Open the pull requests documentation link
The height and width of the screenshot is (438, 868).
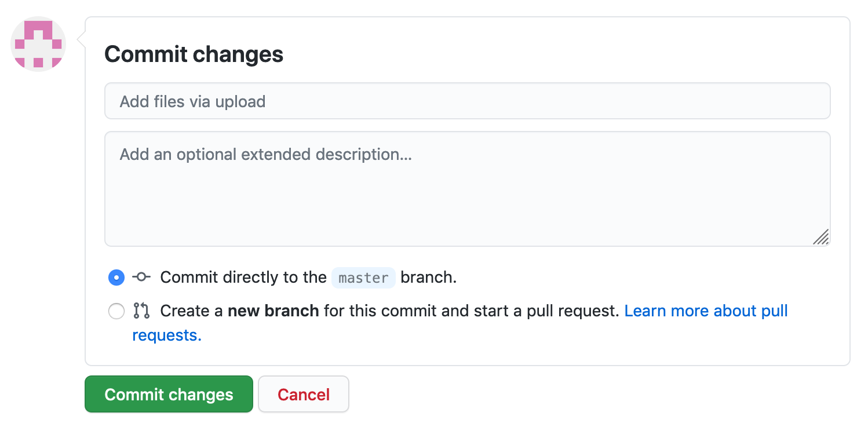pos(705,311)
